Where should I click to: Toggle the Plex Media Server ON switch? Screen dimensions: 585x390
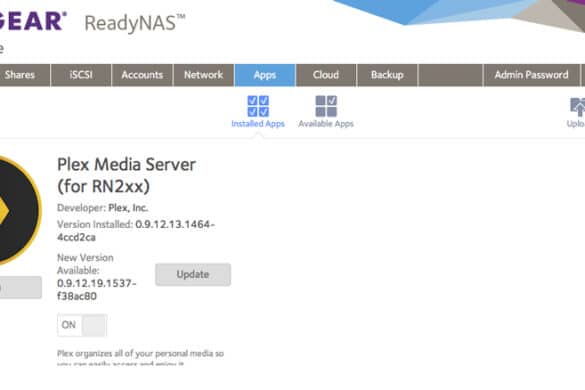click(x=82, y=325)
